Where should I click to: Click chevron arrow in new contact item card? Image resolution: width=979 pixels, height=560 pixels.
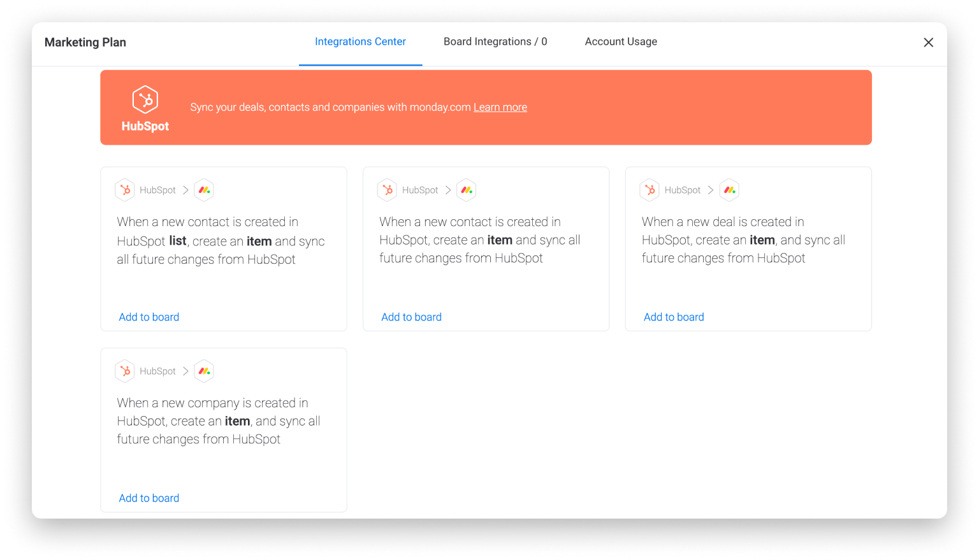pos(448,190)
